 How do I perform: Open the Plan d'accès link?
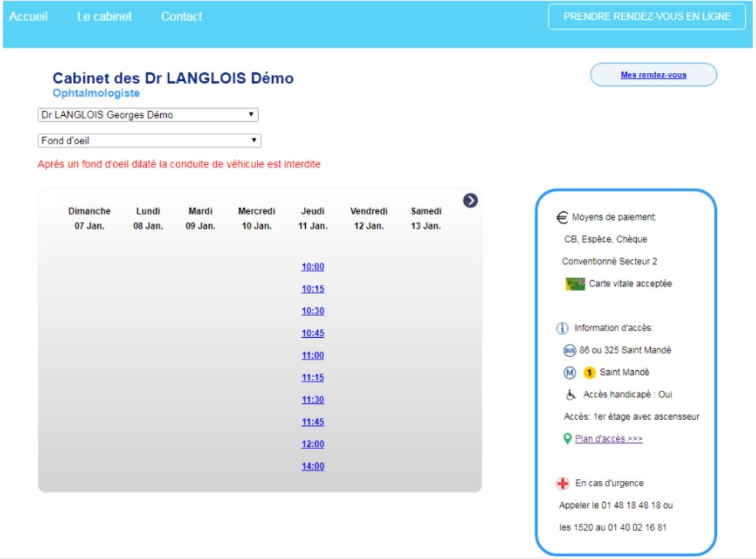click(x=608, y=438)
